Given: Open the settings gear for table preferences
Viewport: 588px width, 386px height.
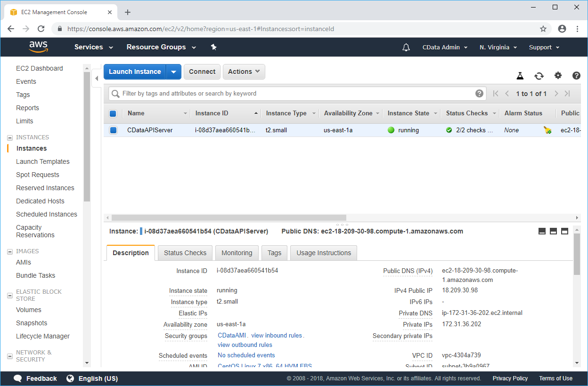Looking at the screenshot, I should point(558,76).
